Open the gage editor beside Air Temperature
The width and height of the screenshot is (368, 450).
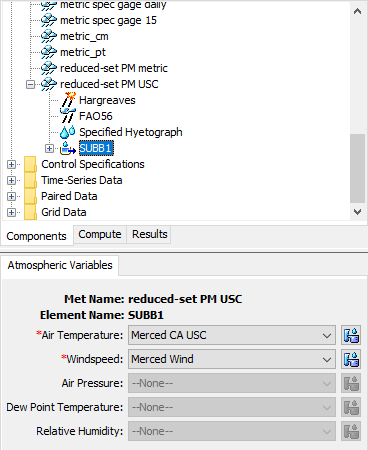pos(351,335)
